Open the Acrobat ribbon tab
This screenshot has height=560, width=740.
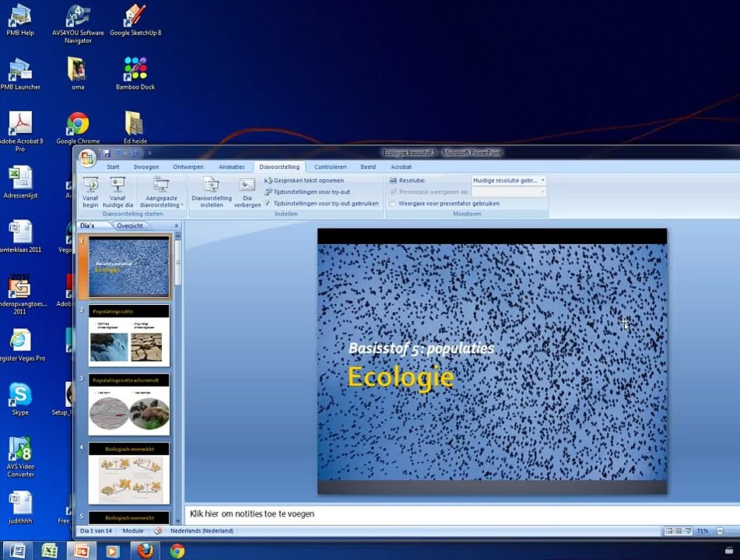point(402,166)
